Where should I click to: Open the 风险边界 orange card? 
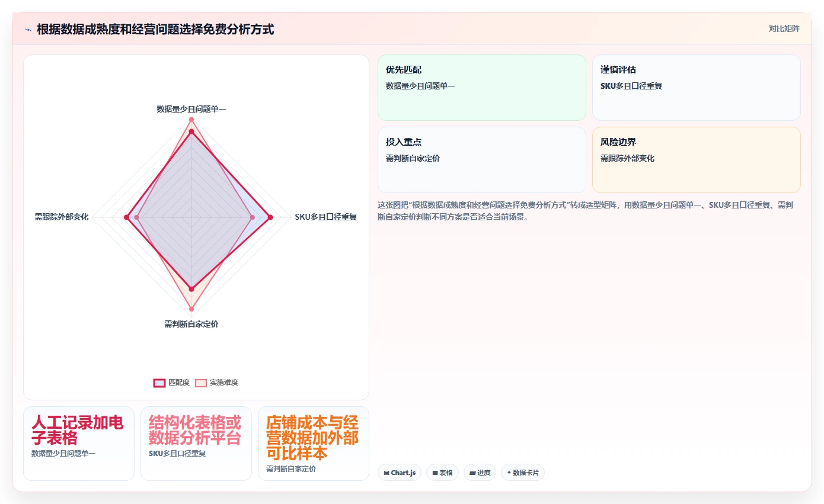click(x=697, y=160)
